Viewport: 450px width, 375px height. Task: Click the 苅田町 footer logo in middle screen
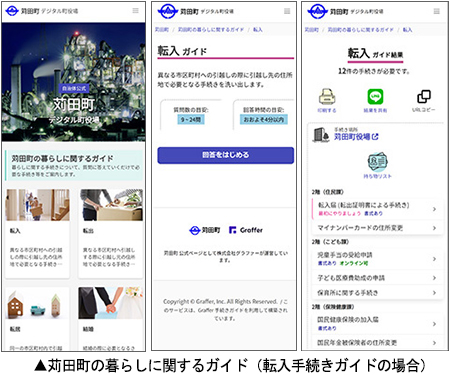pos(205,230)
